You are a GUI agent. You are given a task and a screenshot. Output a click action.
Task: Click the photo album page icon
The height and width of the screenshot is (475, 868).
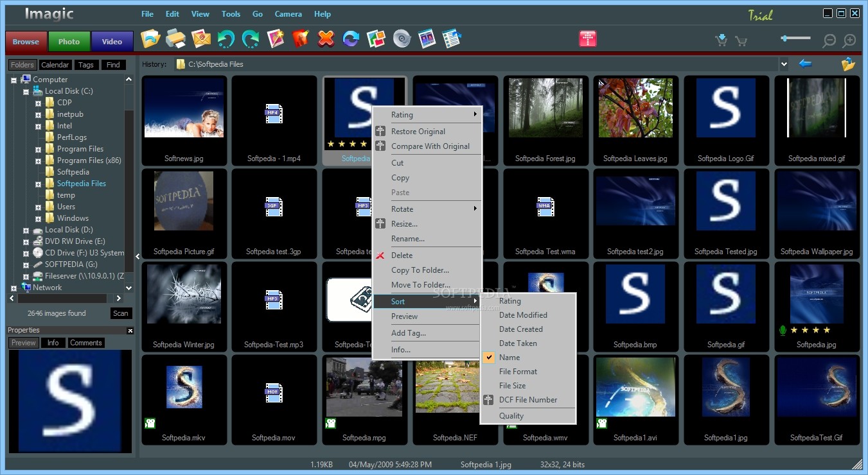tap(427, 39)
